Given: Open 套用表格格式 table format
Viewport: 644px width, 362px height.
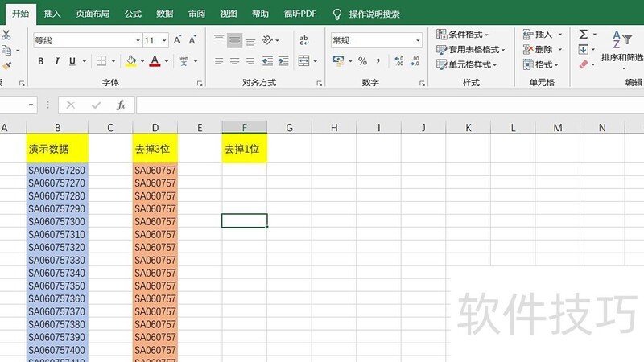Looking at the screenshot, I should (470, 50).
